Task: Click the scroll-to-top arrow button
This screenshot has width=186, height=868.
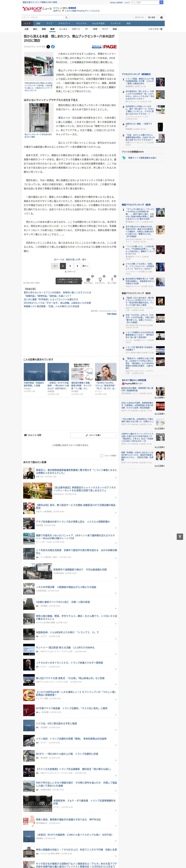Action: pos(180,536)
